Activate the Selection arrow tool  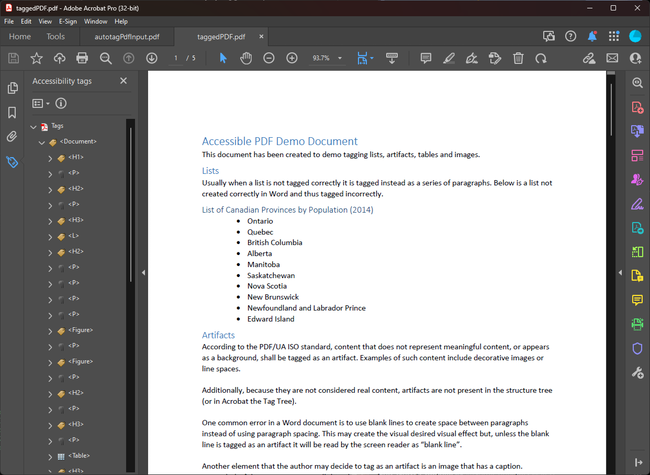(x=223, y=58)
